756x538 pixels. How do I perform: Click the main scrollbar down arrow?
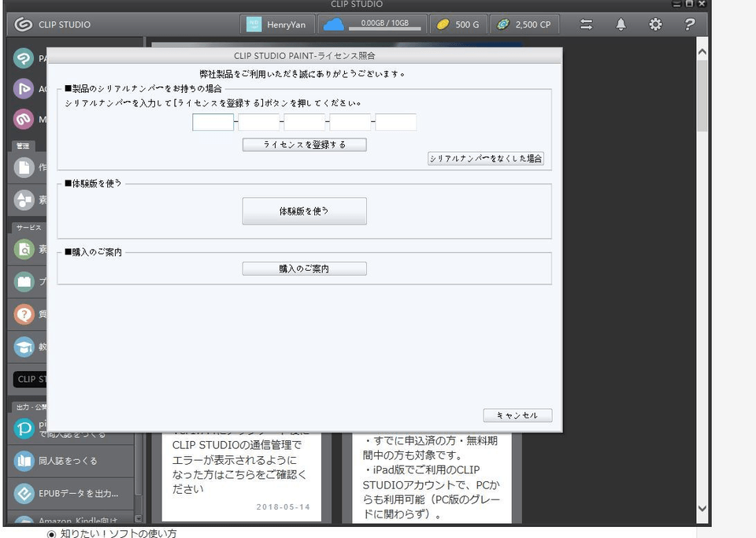coord(702,509)
